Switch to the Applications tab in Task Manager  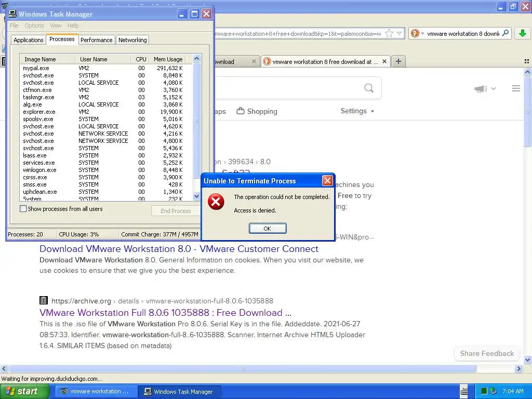tap(29, 40)
